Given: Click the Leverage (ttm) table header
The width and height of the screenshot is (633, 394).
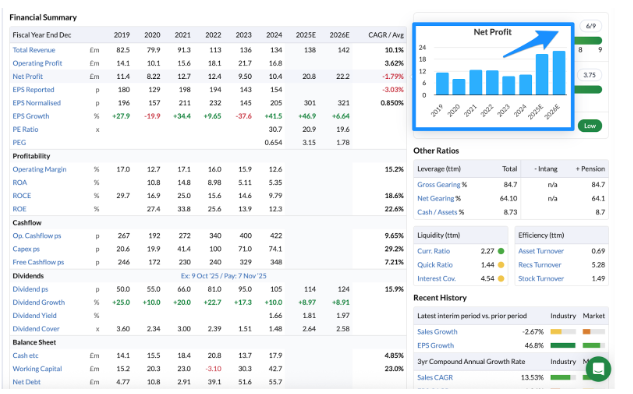Looking at the screenshot, I should [x=439, y=169].
